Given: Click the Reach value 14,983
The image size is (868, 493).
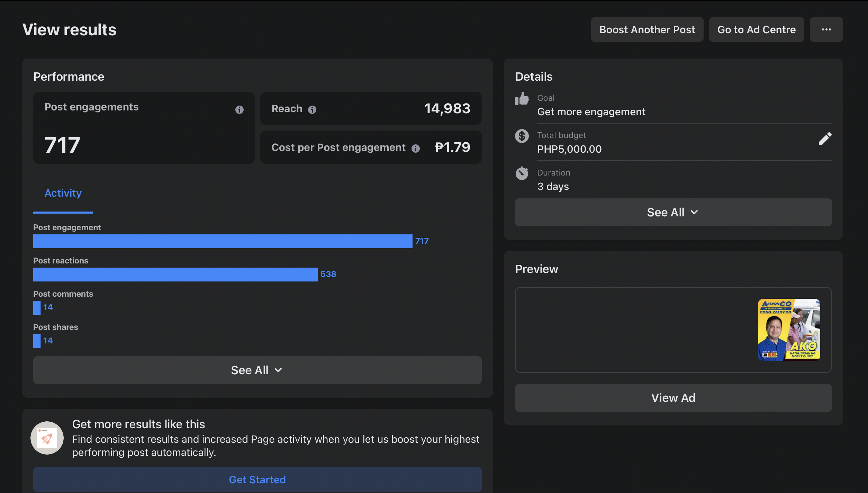Looking at the screenshot, I should pos(447,108).
